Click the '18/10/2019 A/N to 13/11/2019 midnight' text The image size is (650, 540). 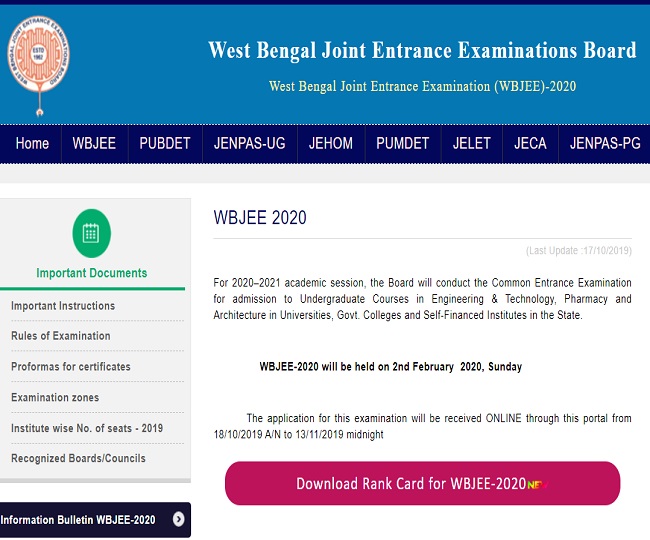click(x=298, y=434)
